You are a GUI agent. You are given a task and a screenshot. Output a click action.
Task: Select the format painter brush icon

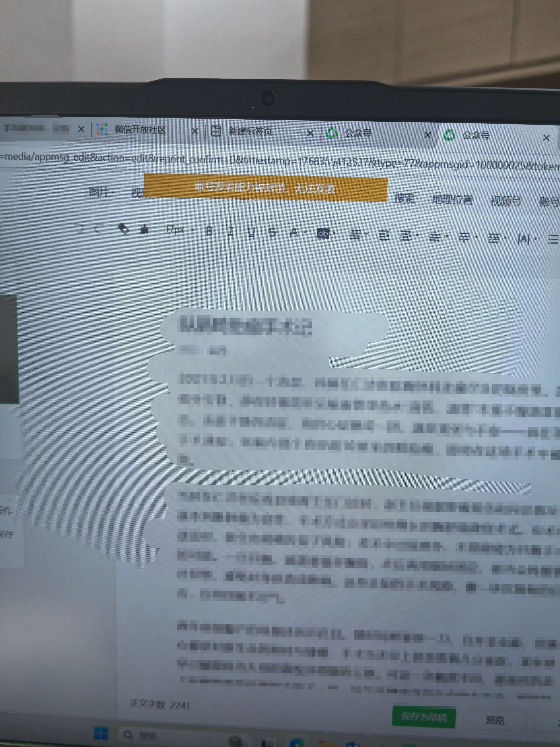[x=145, y=230]
